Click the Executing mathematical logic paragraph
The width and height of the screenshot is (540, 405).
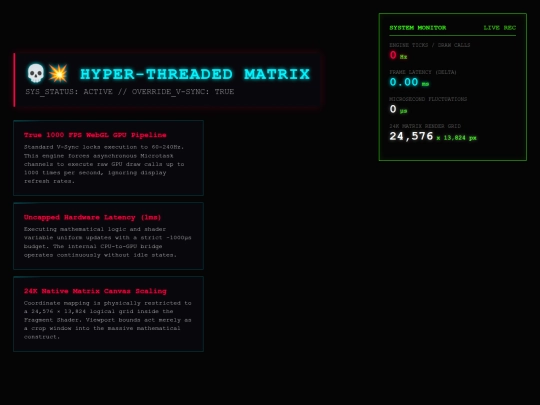(x=107, y=242)
